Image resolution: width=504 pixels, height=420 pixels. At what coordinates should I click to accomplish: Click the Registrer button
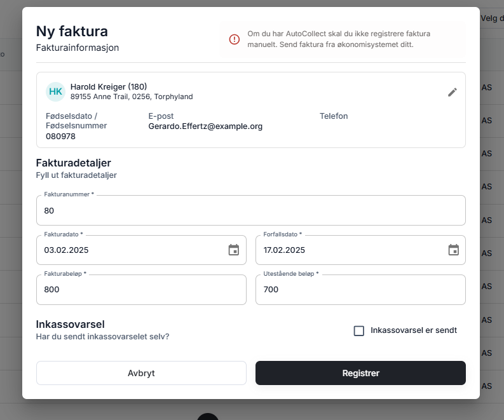coord(360,373)
